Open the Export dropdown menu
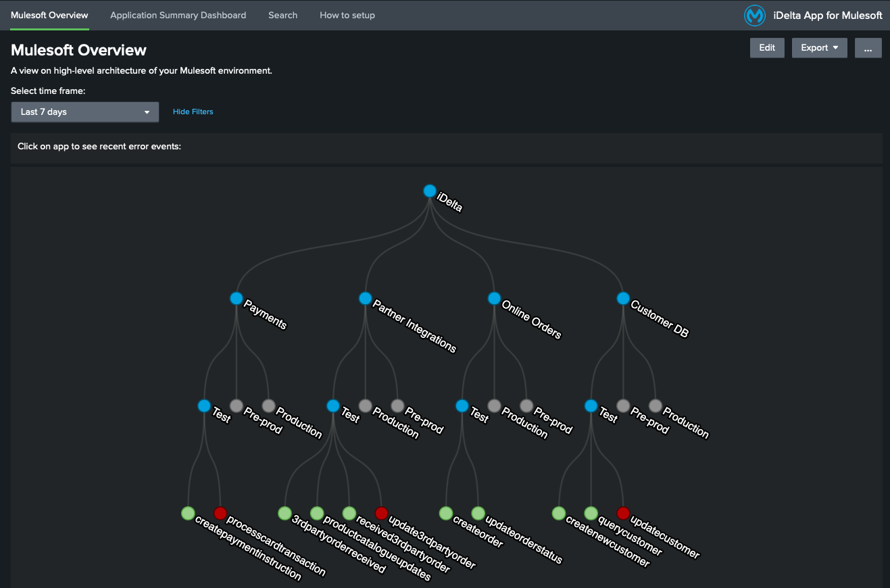The height and width of the screenshot is (588, 890). tap(820, 48)
